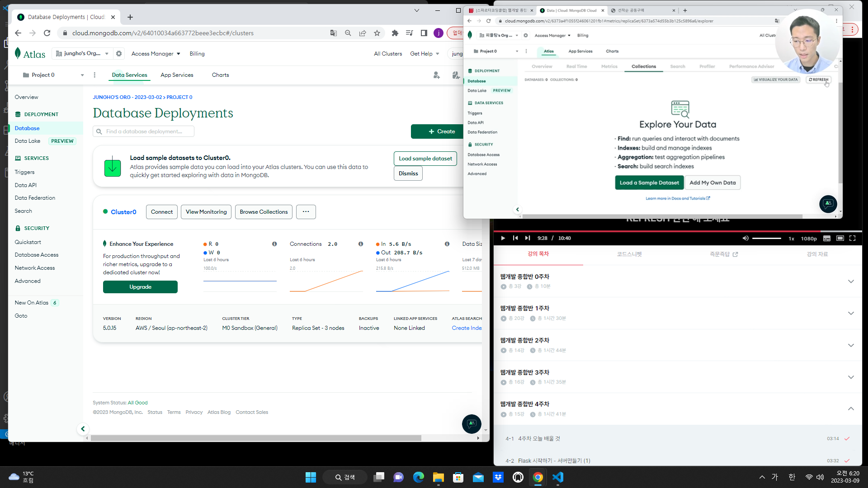Switch to the App Services tab
This screenshot has width=868, height=488.
(177, 75)
